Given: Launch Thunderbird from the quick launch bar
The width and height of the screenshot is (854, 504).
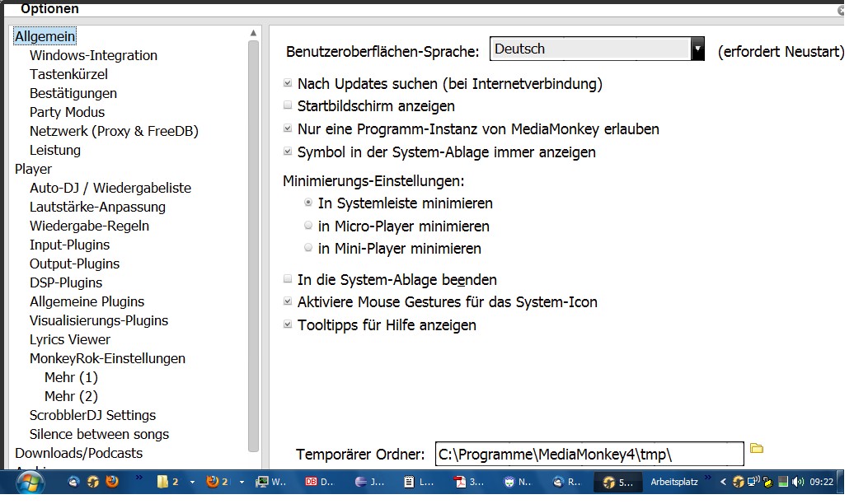Looking at the screenshot, I should point(73,482).
